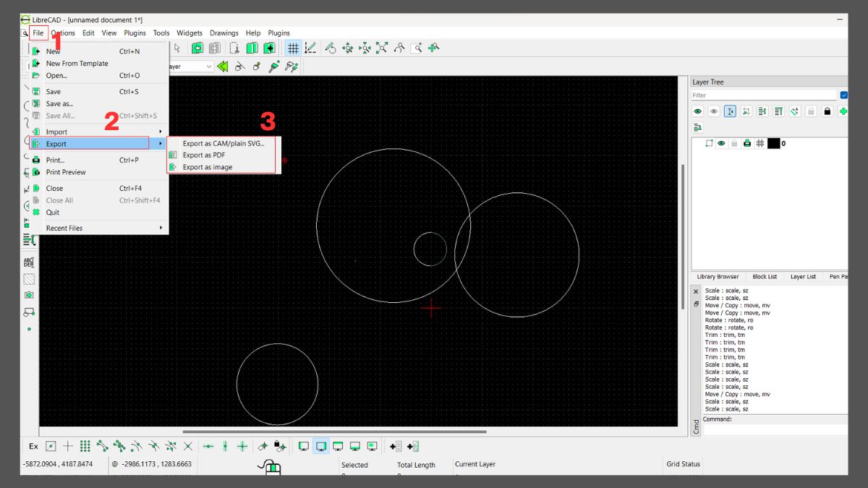The image size is (868, 488).
Task: Click the double brush icon in pen toolbar
Action: pos(292,67)
